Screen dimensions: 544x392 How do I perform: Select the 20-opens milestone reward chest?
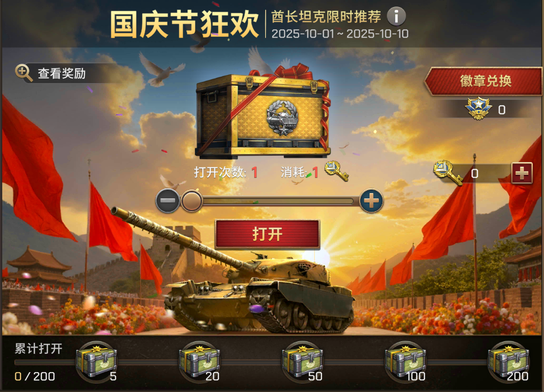200,361
